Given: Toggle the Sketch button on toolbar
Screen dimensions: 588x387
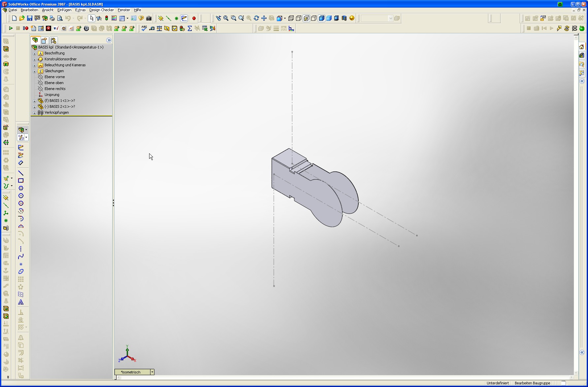Looking at the screenshot, I should click(184, 18).
